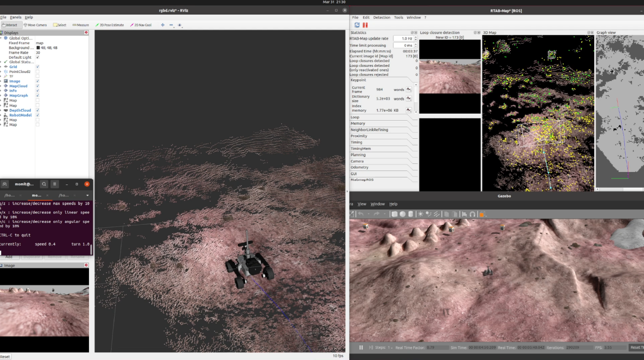Click Gazebo Reset Time button
This screenshot has width=644, height=360.
tap(636, 347)
